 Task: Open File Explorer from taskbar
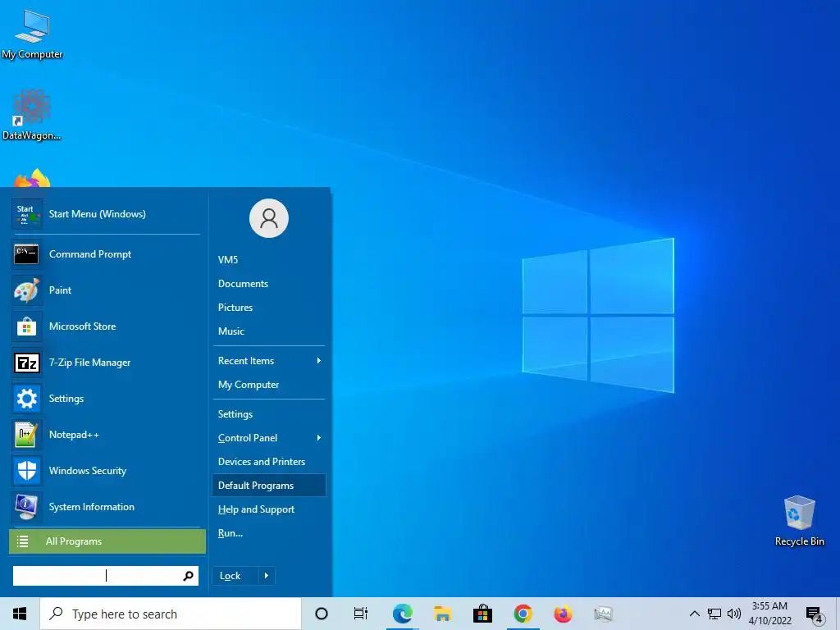pyautogui.click(x=442, y=614)
